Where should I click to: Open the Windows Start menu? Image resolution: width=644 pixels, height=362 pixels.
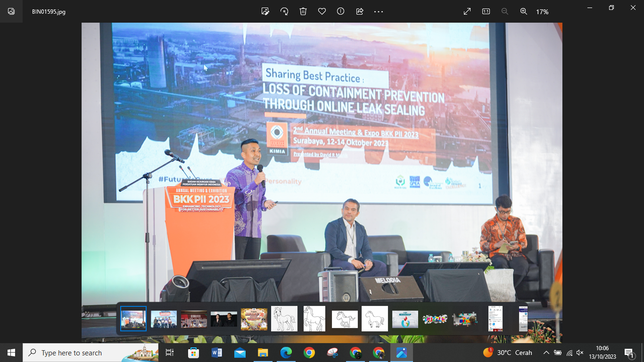(11, 353)
